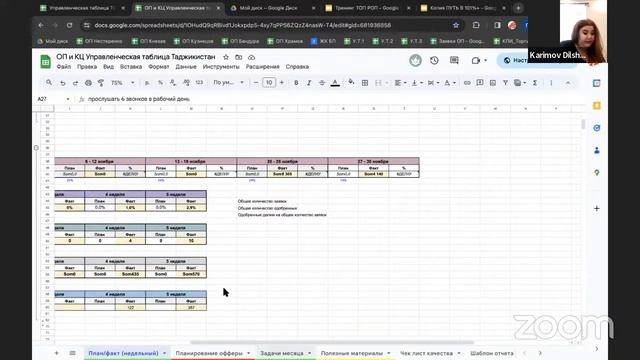Open the Файл menu

click(x=64, y=67)
